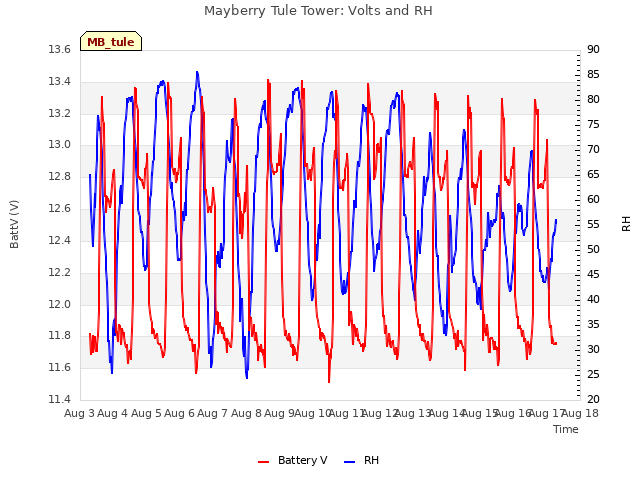
Task: Click the 60 right axis tick label
Action: pos(593,200)
